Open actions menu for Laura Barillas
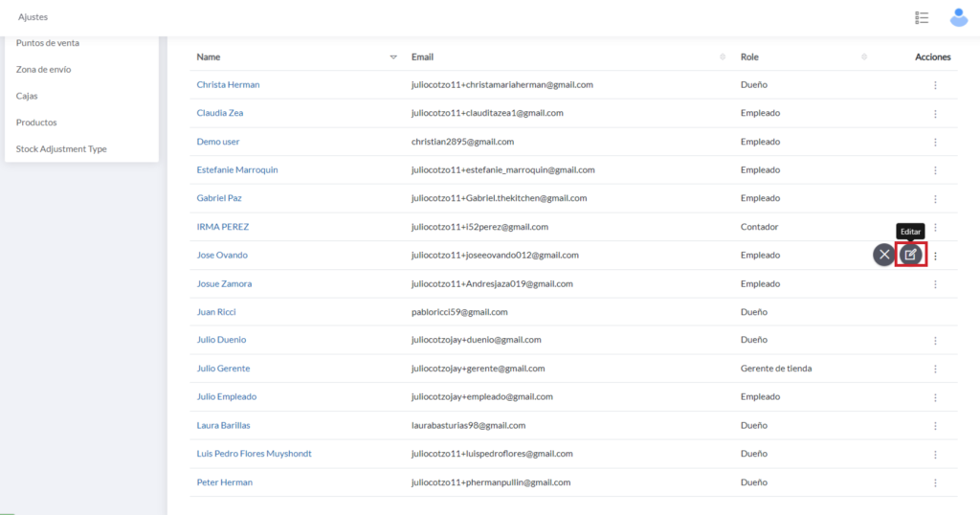The width and height of the screenshot is (980, 515). (935, 425)
